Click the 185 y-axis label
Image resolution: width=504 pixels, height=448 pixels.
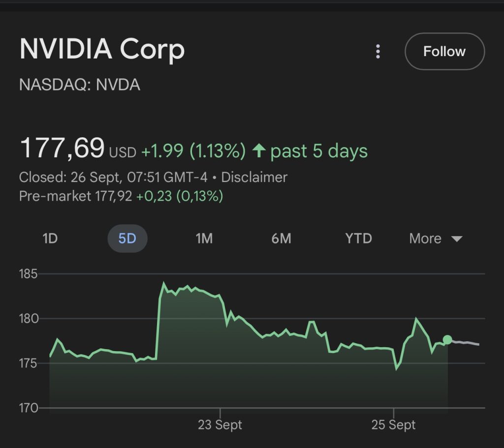coord(29,274)
